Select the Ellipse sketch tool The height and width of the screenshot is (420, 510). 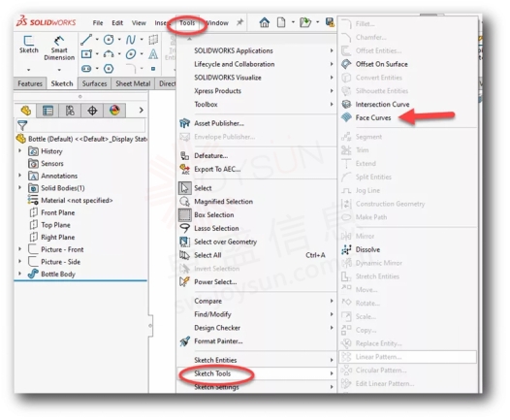131,54
